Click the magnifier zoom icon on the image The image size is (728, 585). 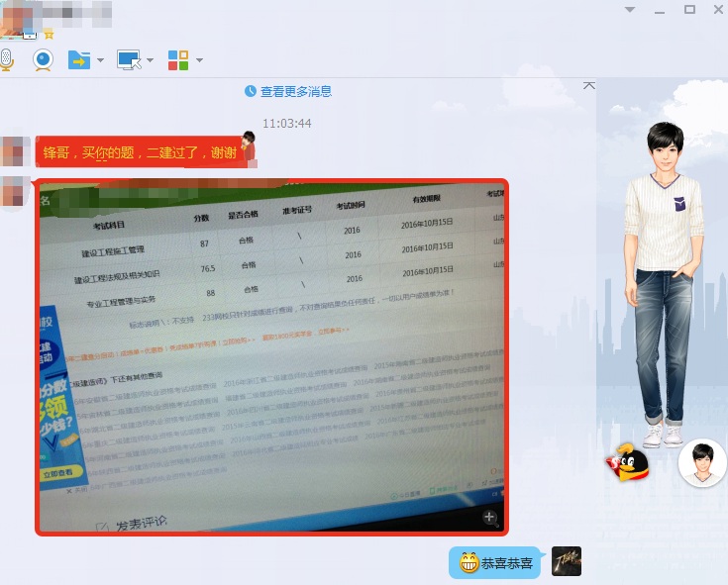[x=490, y=519]
